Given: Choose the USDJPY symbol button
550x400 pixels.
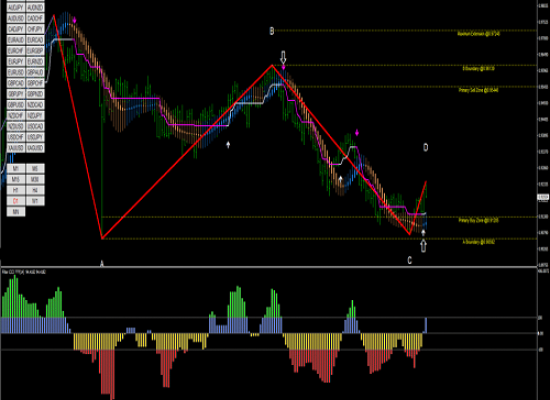Looking at the screenshot, I should click(x=35, y=137).
